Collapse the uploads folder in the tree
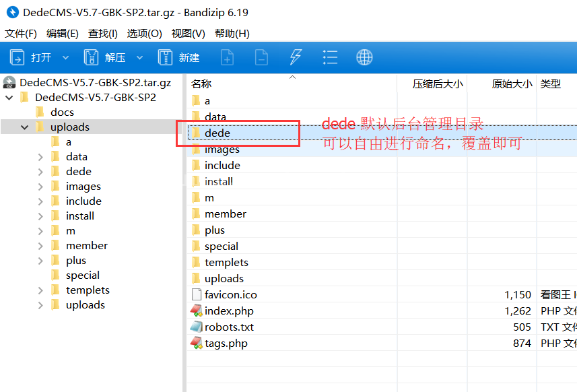This screenshot has height=392, width=577. coord(25,127)
